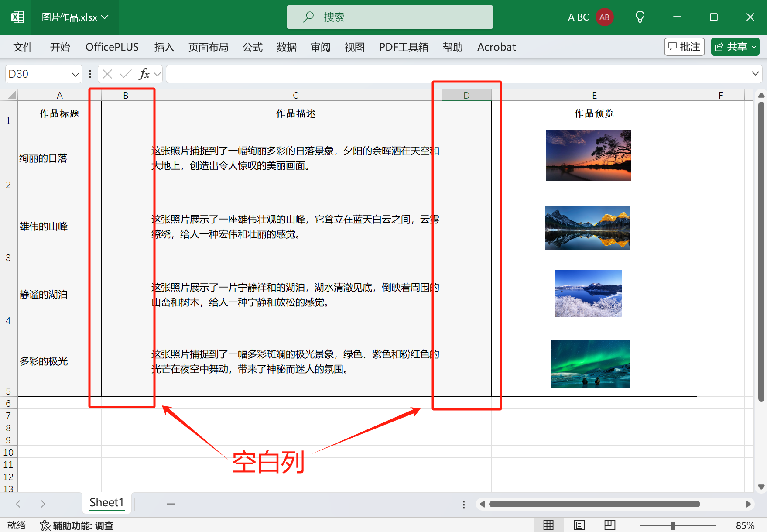
Task: Click the lightbulb ideas icon
Action: click(640, 17)
